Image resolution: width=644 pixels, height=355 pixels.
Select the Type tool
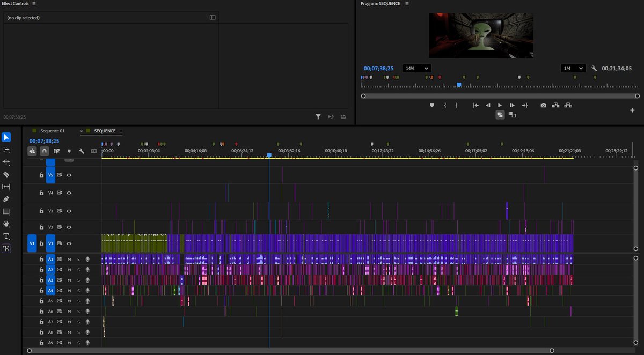point(6,236)
